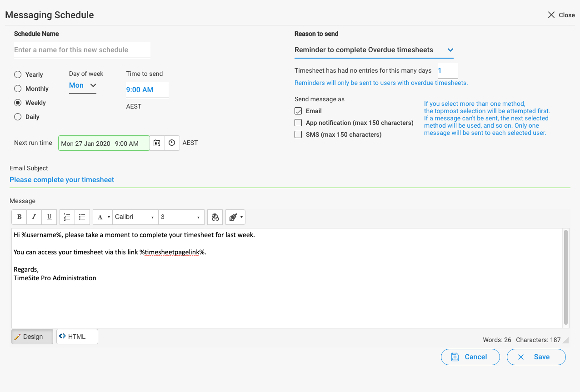This screenshot has width=580, height=392.
Task: Switch to the Design editor tab
Action: pos(32,337)
